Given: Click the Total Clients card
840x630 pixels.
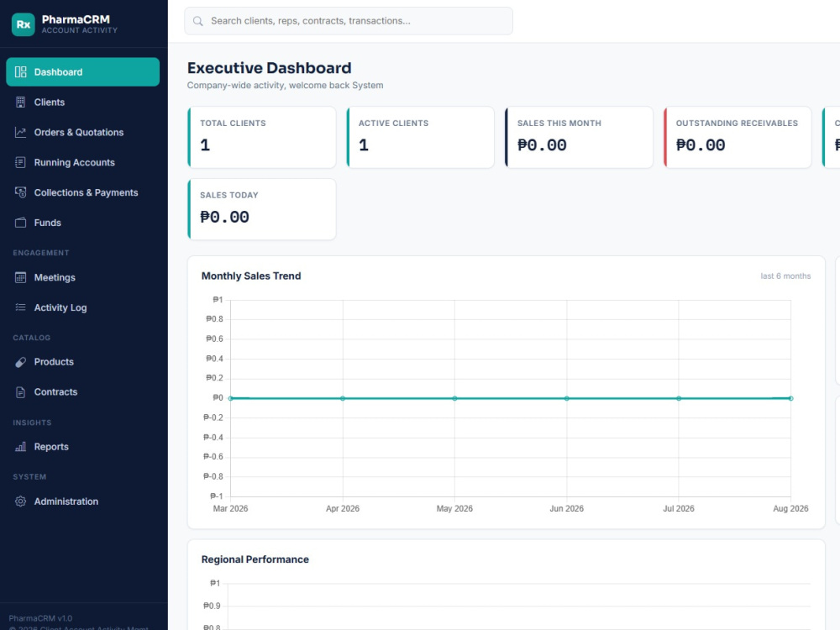Looking at the screenshot, I should point(262,137).
